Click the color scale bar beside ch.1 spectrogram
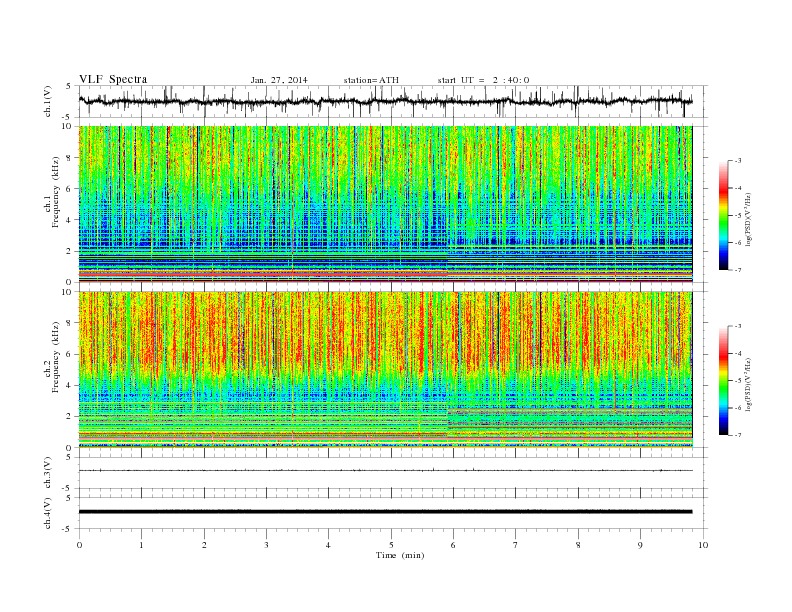The image size is (792, 612). tap(723, 216)
